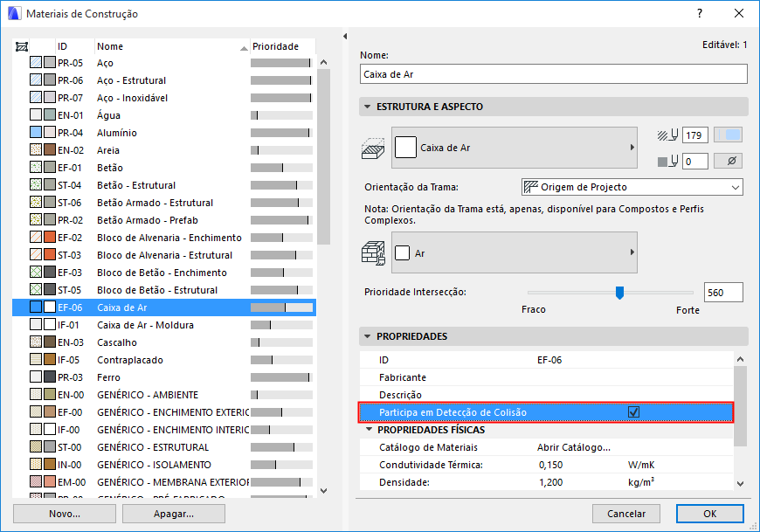
Task: Click the intersection priority value field 560
Action: click(723, 292)
